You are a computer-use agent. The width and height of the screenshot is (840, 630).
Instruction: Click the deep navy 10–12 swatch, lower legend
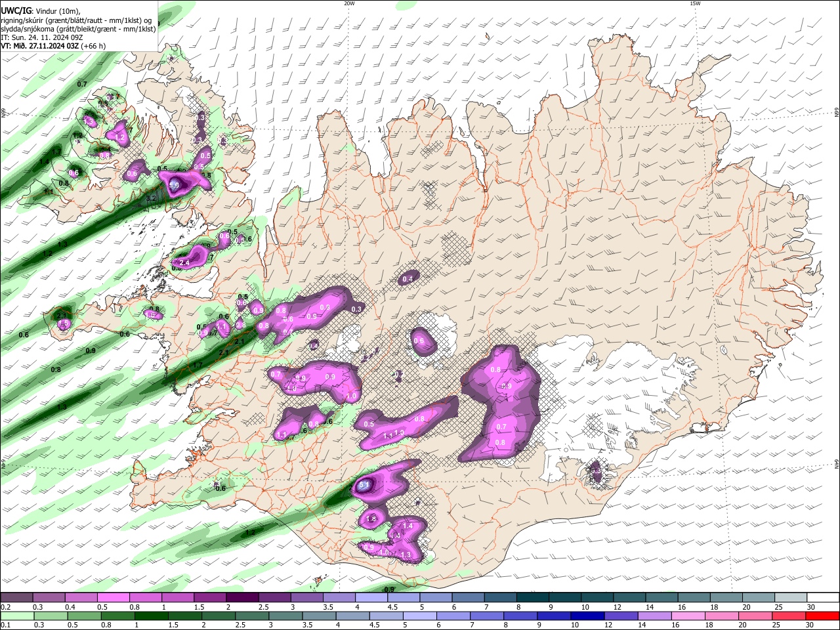click(586, 616)
